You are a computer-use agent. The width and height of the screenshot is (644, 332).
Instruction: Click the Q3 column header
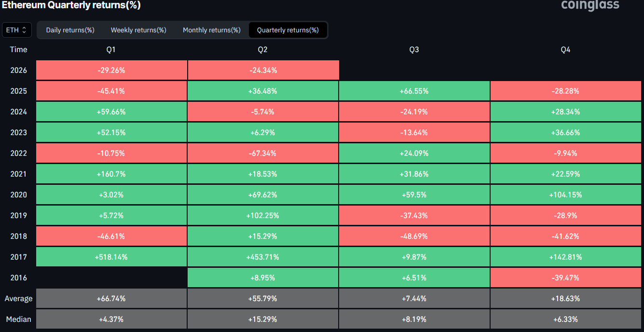coord(414,50)
